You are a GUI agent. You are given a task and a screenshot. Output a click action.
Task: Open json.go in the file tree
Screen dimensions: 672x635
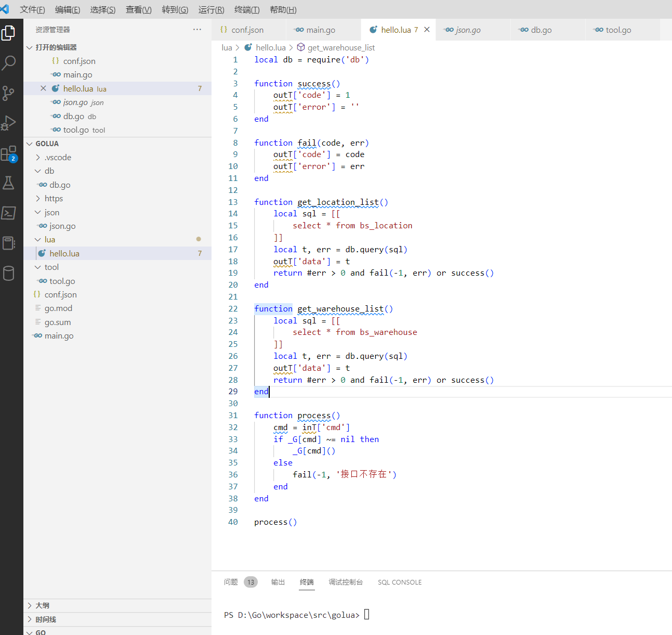click(117, 226)
